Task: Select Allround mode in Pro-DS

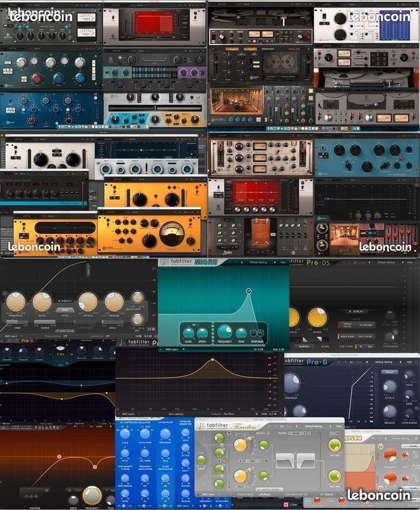Action: [365, 324]
